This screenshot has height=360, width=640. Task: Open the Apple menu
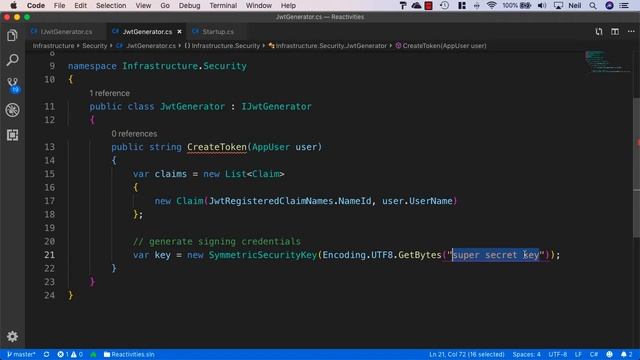coord(13,5)
